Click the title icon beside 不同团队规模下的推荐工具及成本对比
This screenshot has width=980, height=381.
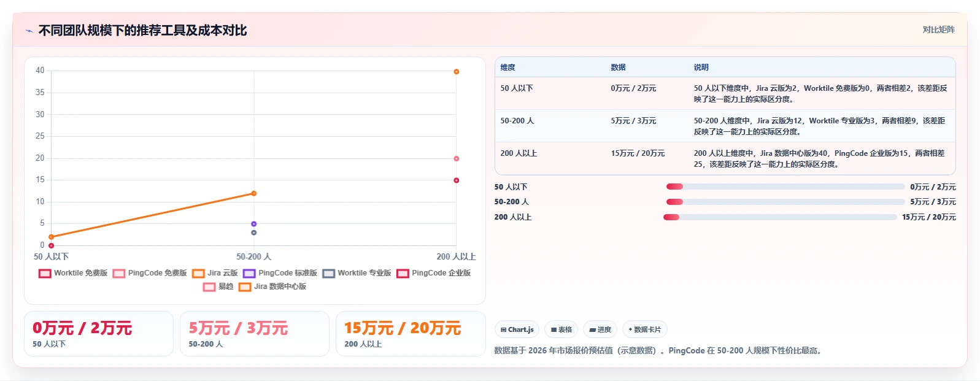[29, 31]
